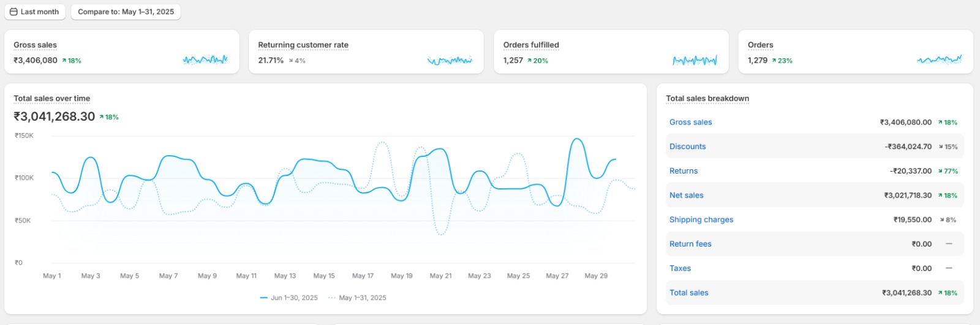Click the Return fees breakdown link
980x325 pixels.
coord(690,244)
